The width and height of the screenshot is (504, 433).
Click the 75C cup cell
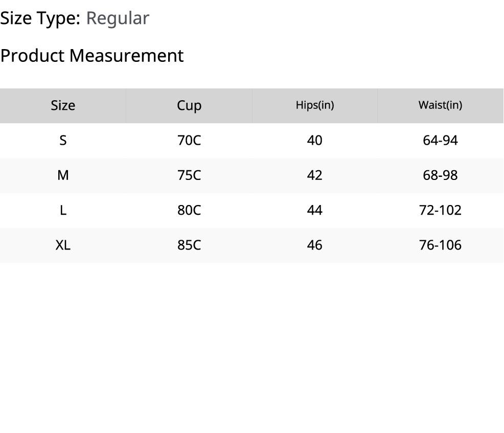point(189,175)
